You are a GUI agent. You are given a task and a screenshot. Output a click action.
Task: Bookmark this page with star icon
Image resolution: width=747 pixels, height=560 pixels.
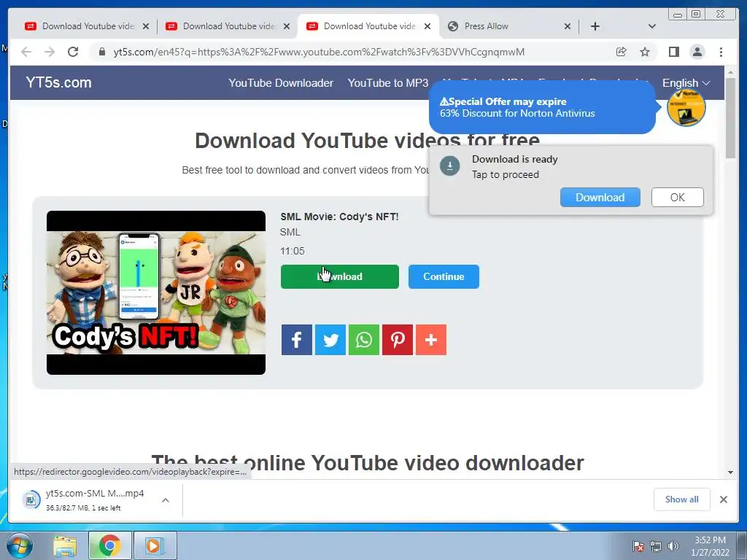coord(645,52)
